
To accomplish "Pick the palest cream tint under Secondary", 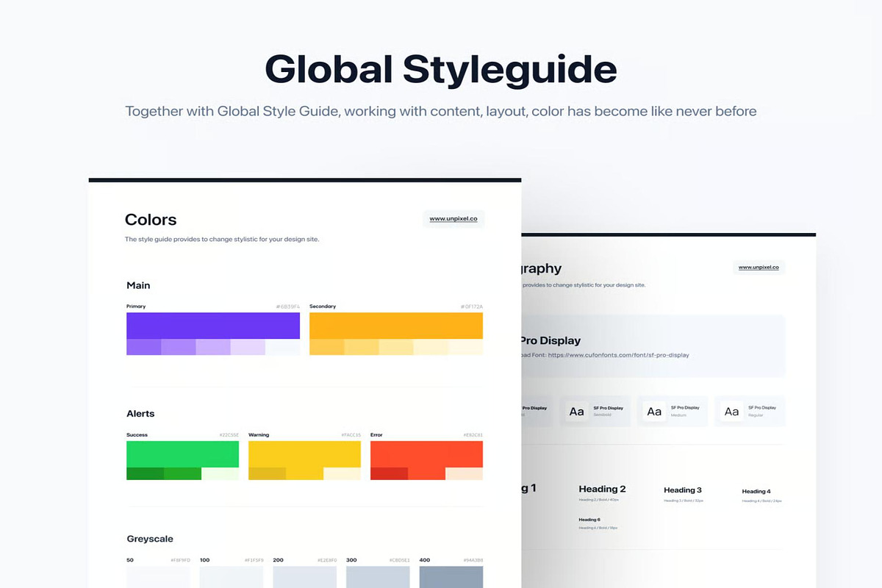I will pyautogui.click(x=465, y=347).
